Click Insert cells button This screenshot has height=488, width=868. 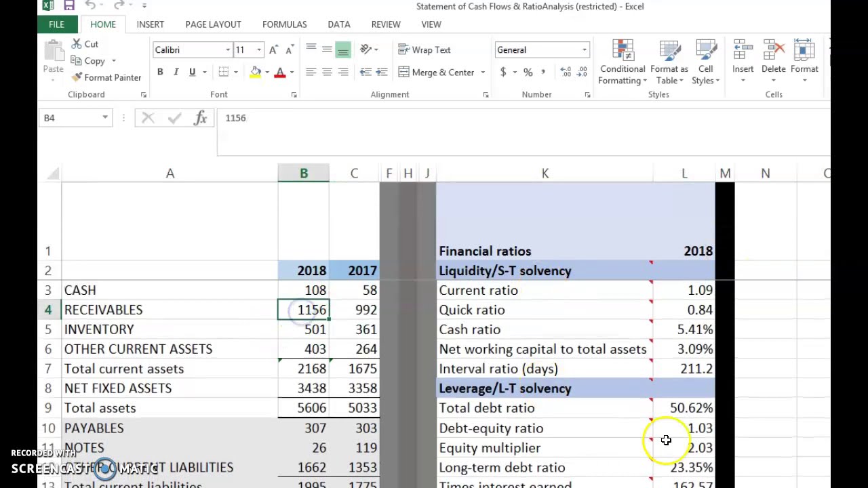click(743, 61)
